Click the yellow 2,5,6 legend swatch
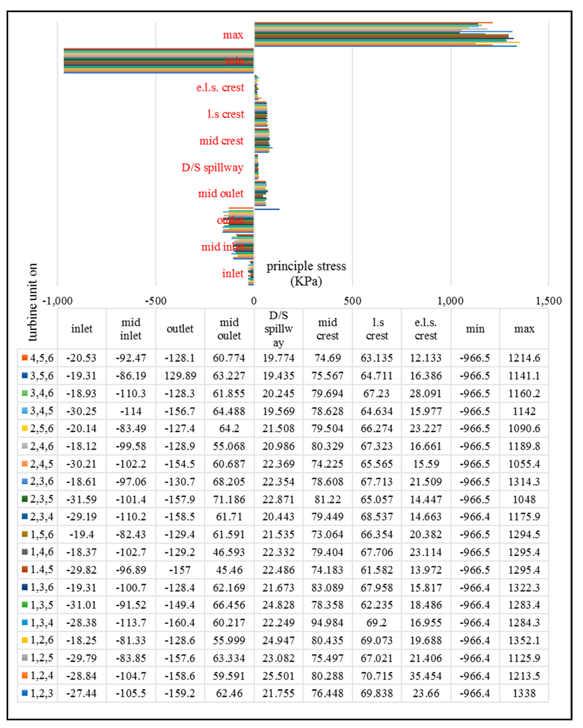Viewport: 583px width, 728px height. click(x=25, y=428)
